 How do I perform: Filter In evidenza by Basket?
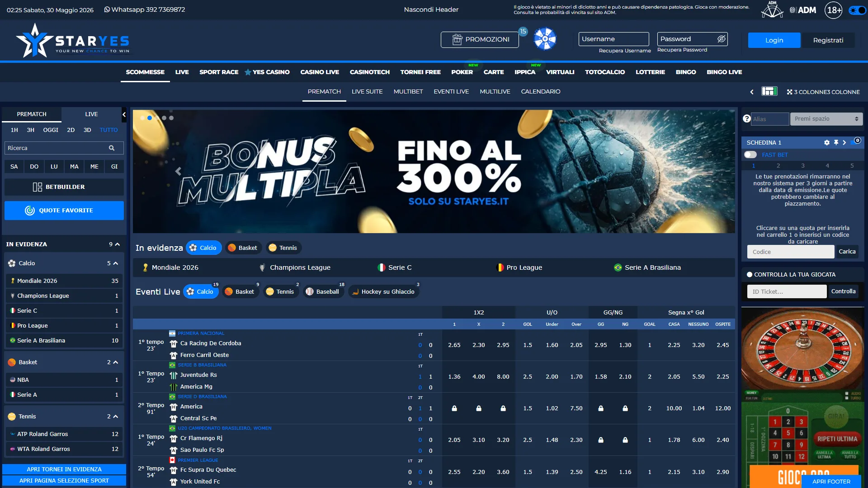(x=243, y=248)
